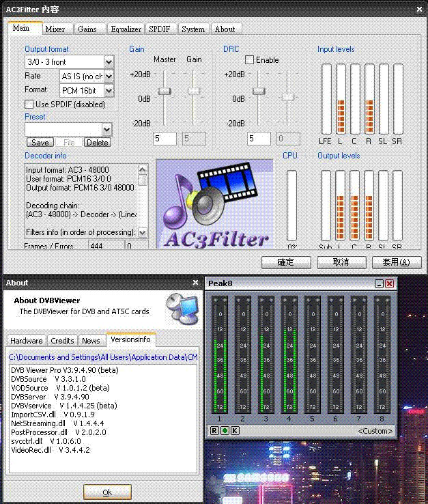Click the R button in Peak8 window

point(214,430)
